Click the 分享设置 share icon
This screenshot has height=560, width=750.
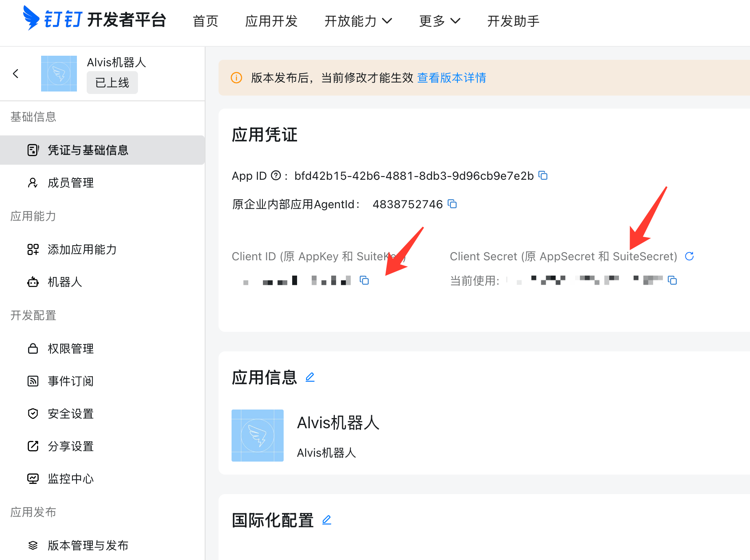[33, 446]
